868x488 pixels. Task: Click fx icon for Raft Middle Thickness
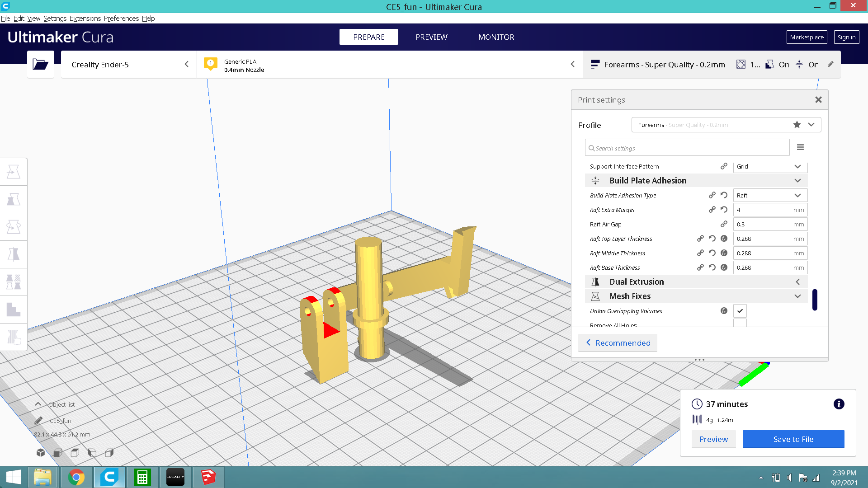[x=724, y=253]
